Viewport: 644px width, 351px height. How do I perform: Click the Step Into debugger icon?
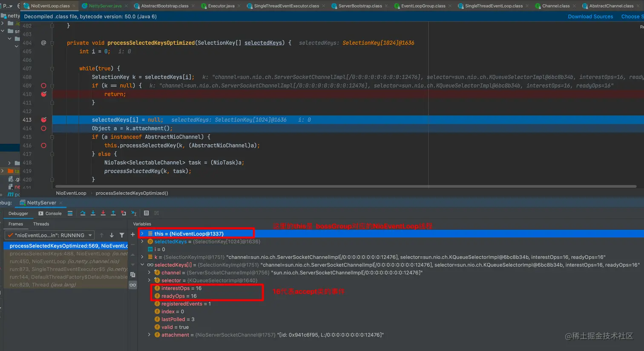93,213
